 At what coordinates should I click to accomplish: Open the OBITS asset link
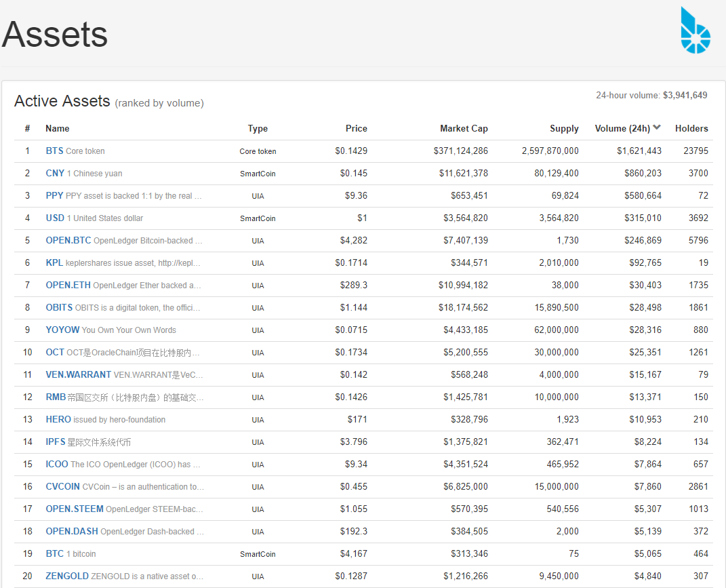[59, 307]
